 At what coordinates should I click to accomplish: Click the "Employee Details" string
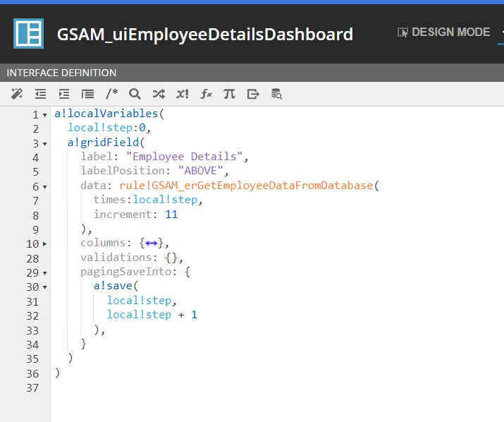(x=184, y=157)
